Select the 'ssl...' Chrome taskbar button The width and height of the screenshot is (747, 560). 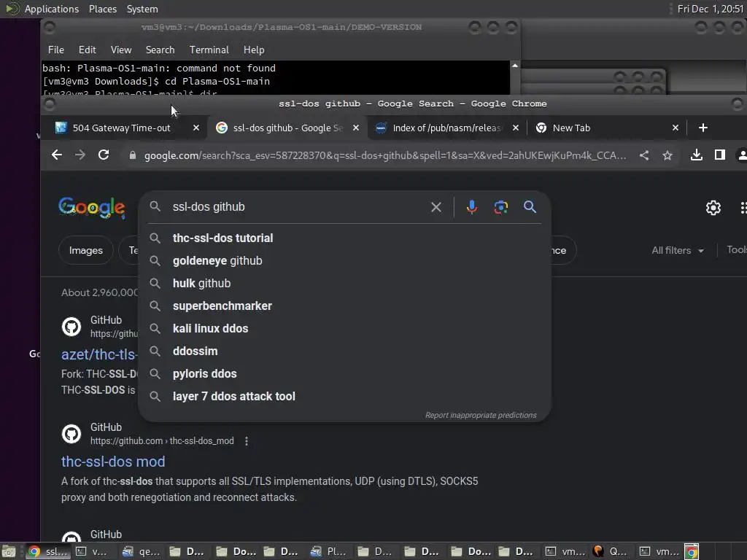tap(47, 551)
